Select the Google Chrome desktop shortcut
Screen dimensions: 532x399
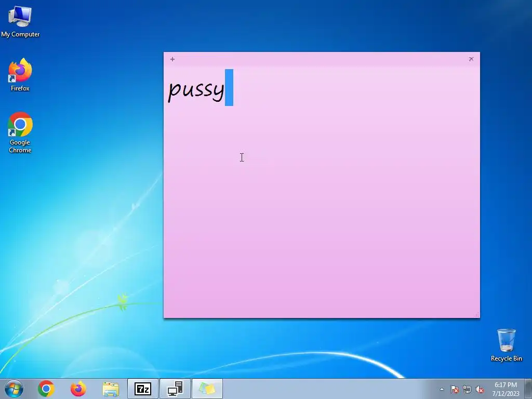(20, 132)
